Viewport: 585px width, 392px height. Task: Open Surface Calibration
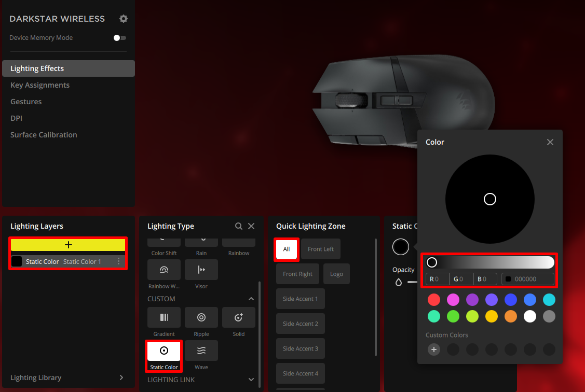tap(44, 135)
